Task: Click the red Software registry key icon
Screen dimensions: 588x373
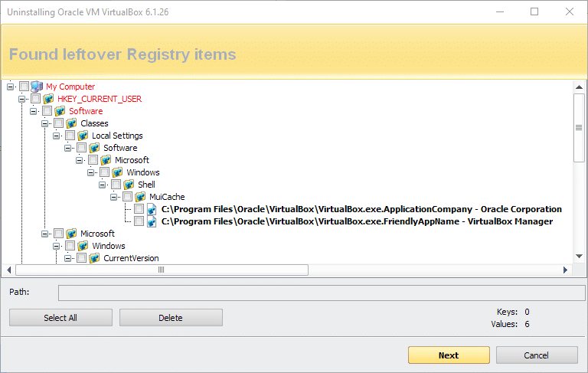Action: point(60,111)
